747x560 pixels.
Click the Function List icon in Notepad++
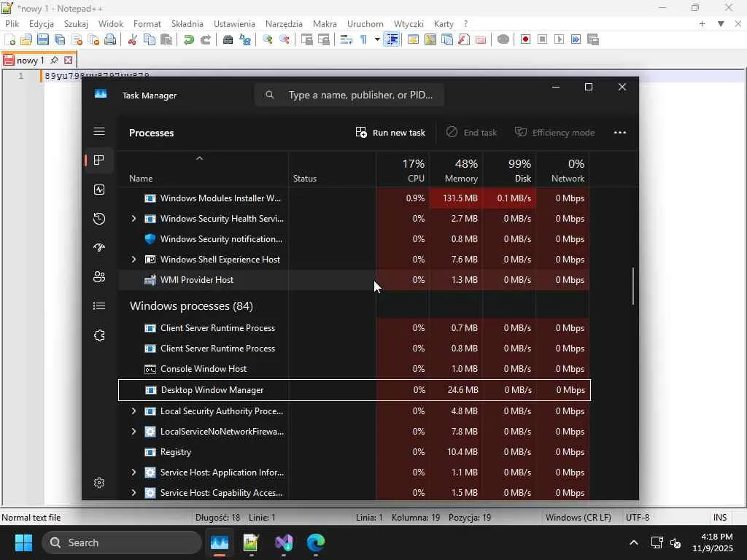tap(464, 39)
